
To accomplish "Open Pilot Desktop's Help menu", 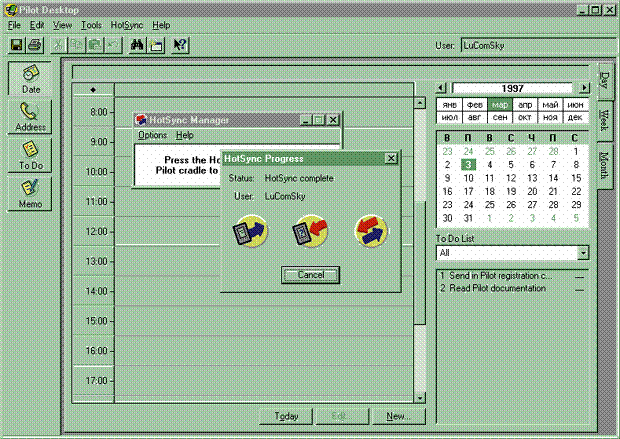I will click(x=161, y=25).
